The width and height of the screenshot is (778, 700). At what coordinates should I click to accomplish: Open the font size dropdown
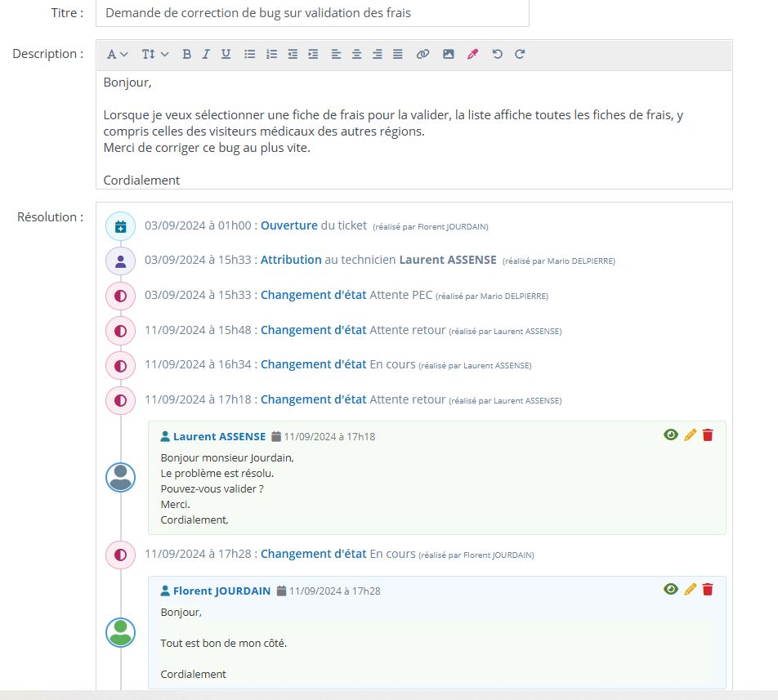tap(154, 54)
